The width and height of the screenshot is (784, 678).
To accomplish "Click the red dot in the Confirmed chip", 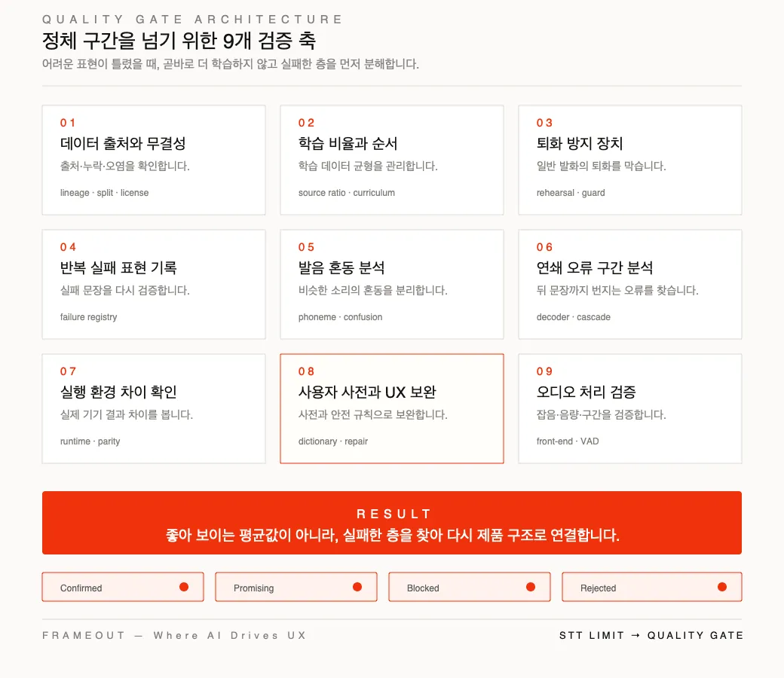I will point(184,587).
